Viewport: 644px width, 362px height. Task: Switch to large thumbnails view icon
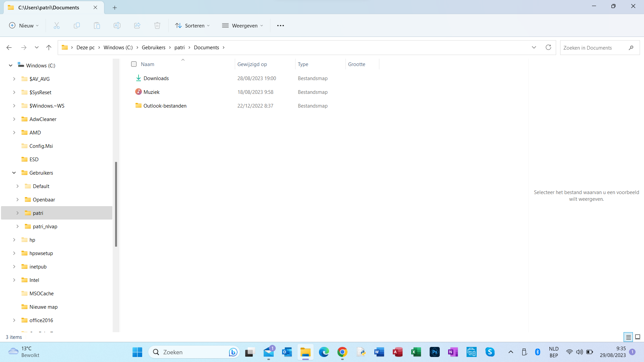coord(638,337)
